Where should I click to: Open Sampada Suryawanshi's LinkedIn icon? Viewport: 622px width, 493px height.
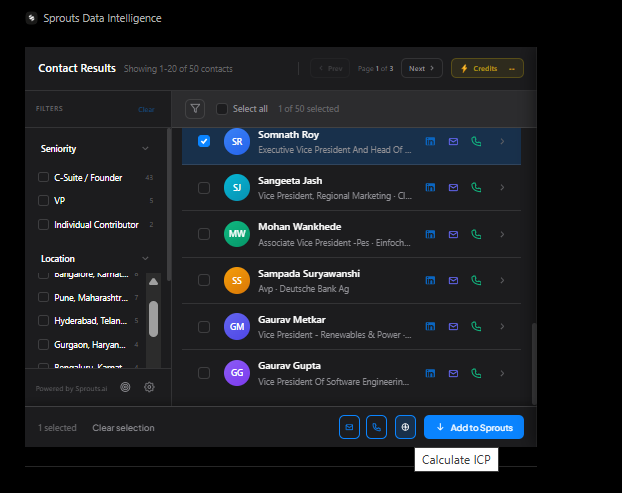coord(430,280)
